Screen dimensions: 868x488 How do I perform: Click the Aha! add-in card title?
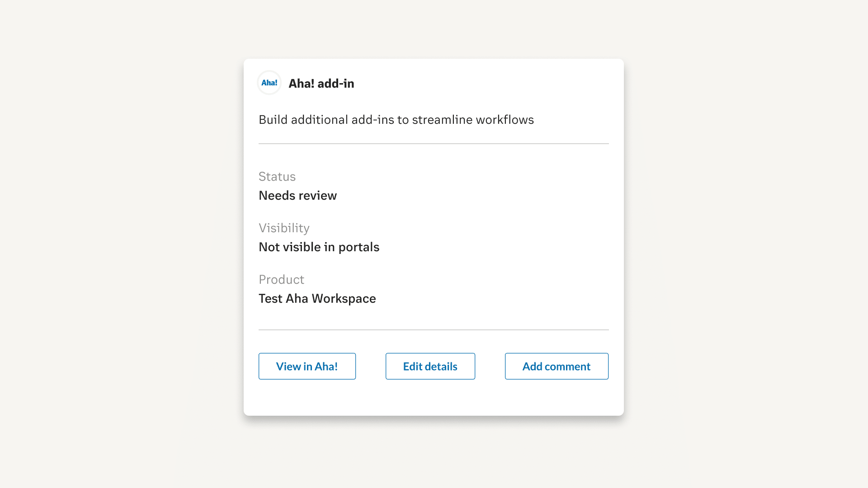click(321, 84)
